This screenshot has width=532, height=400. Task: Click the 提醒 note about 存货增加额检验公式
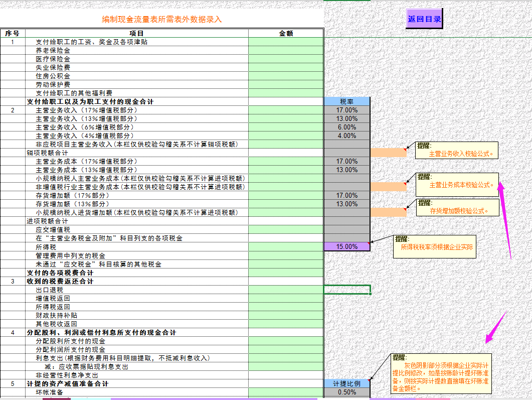[x=456, y=207]
